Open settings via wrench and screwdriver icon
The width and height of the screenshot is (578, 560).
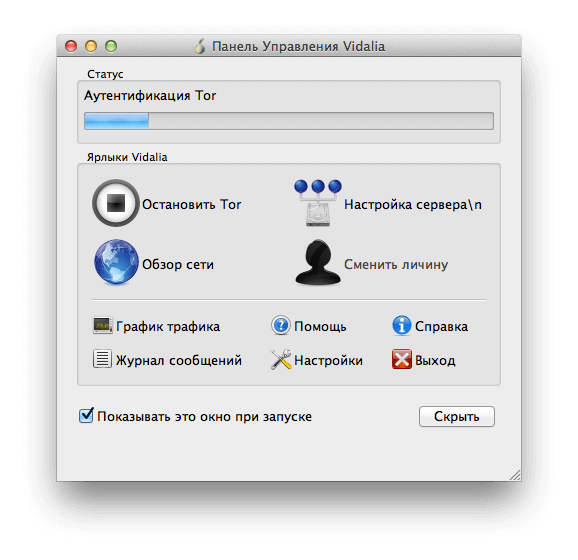pos(281,359)
